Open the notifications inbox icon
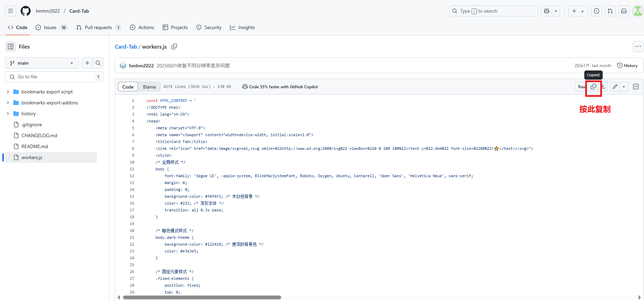The image size is (644, 300). click(624, 11)
